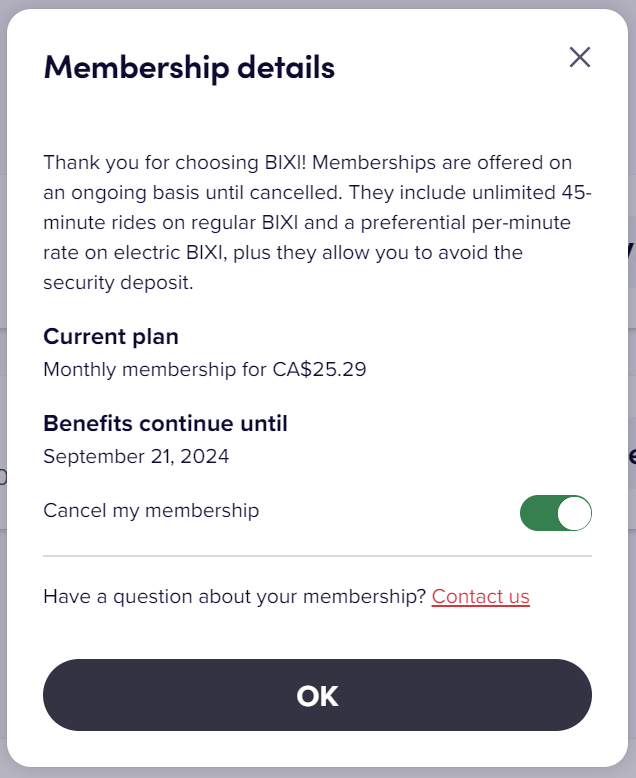Viewport: 636px width, 778px height.
Task: Click the Benefits continue until heading
Action: (x=165, y=423)
